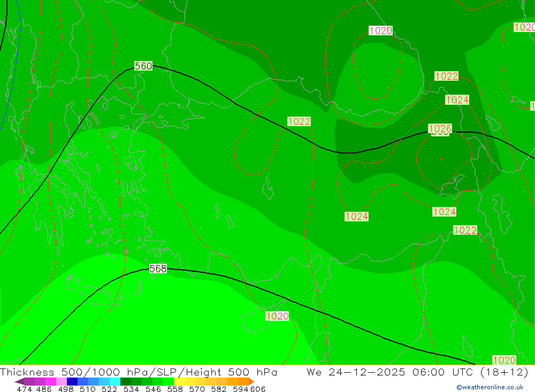Select the legend value 606
This screenshot has width=535, height=392.
[x=258, y=389]
